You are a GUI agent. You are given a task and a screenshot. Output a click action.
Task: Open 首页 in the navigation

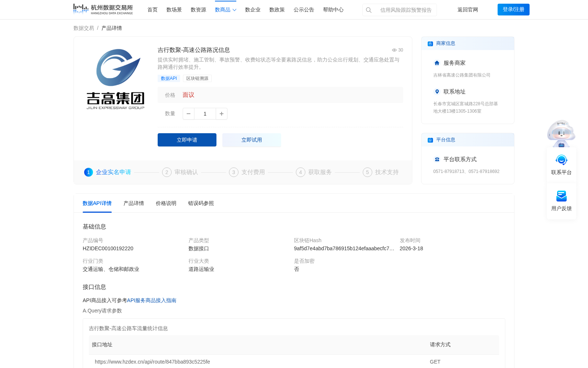pos(153,10)
